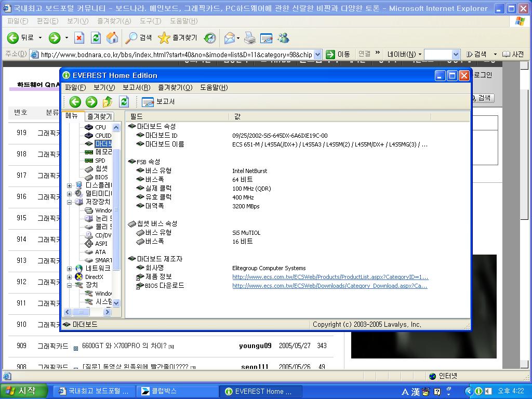Viewport: 532px width, 399px height.
Task: Stop page loading in Internet Explorer
Action: coord(79,37)
